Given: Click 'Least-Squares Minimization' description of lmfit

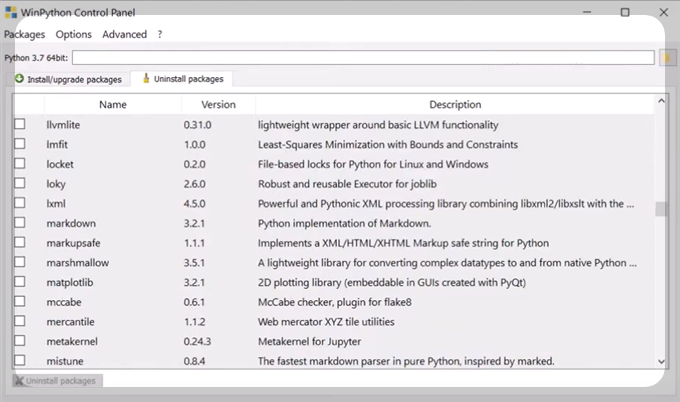Looking at the screenshot, I should 388,144.
